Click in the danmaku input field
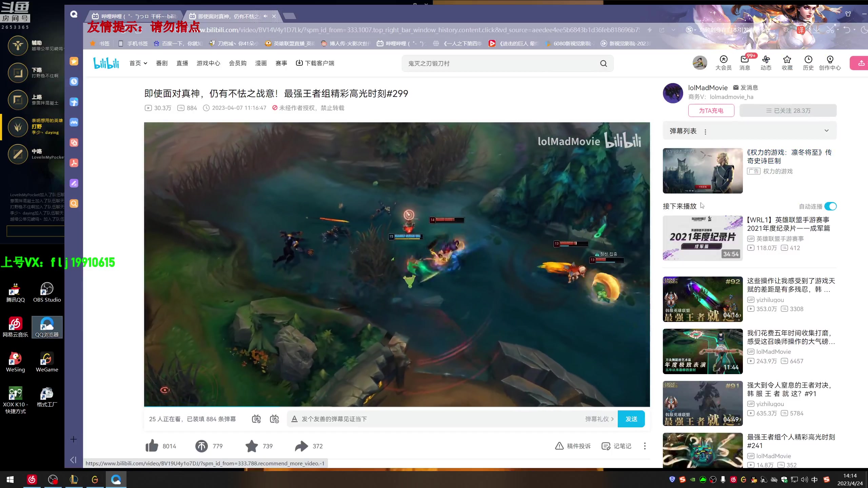This screenshot has width=868, height=488. click(x=441, y=419)
